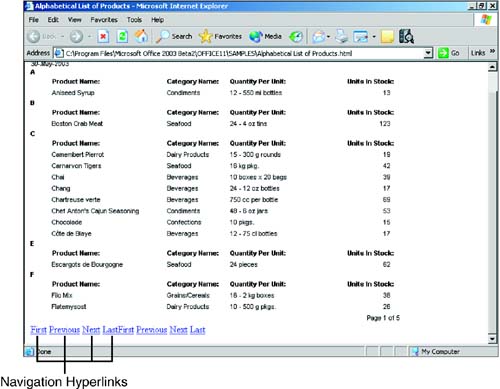
Task: Click the Print toolbar icon
Action: (x=342, y=36)
